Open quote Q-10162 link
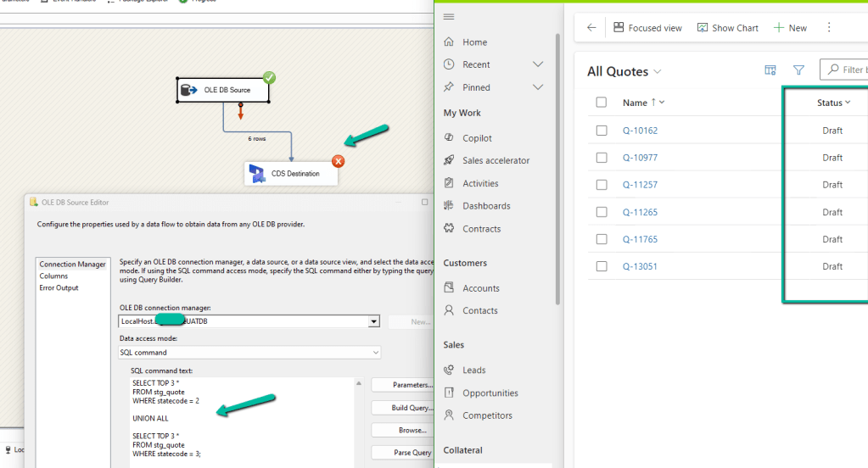The width and height of the screenshot is (868, 468). click(x=640, y=131)
